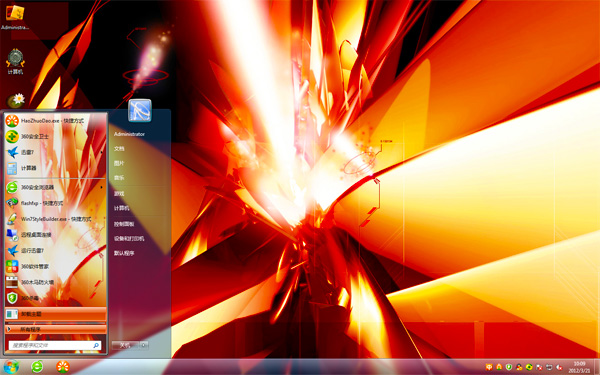Click the green shield 360 tray icon
The width and height of the screenshot is (600, 375).
tap(509, 367)
